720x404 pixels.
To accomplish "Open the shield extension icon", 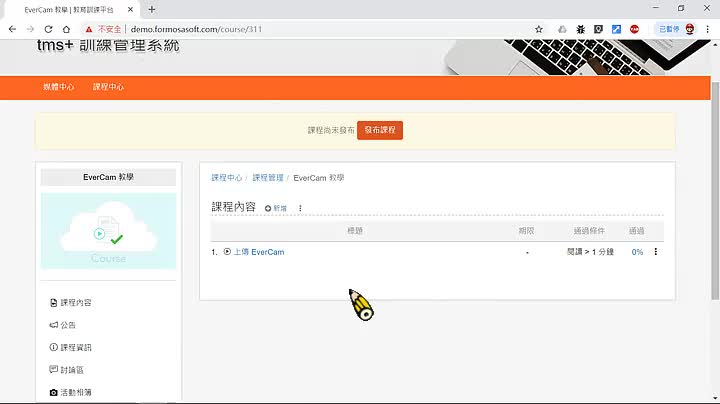I will (x=598, y=29).
